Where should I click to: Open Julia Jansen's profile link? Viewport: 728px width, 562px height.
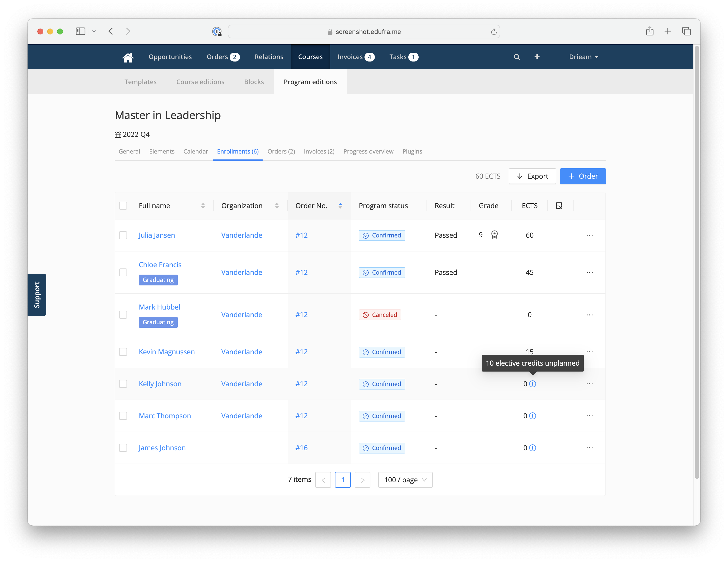(157, 235)
